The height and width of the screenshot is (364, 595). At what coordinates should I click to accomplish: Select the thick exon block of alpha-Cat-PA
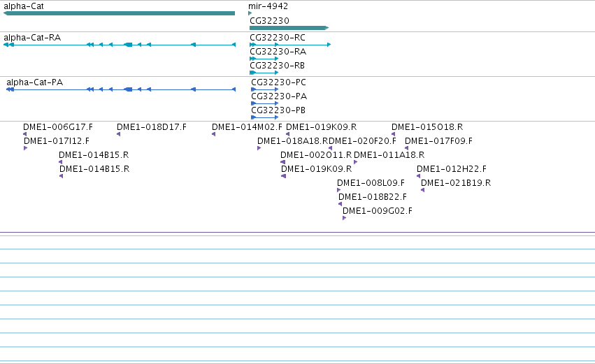[x=128, y=89]
